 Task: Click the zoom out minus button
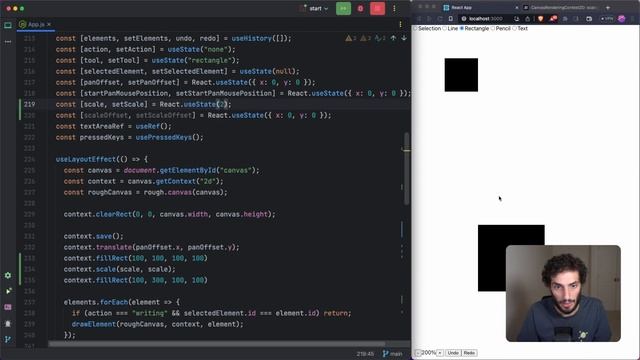(x=418, y=353)
